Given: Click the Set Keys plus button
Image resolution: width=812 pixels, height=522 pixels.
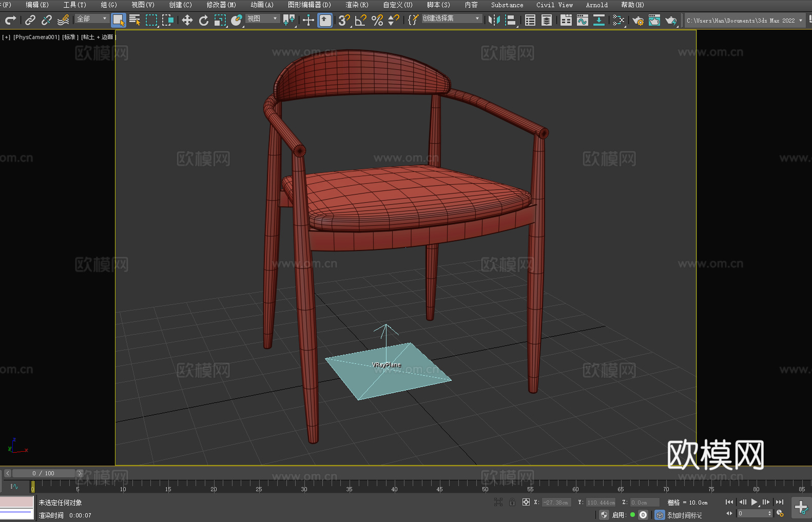Looking at the screenshot, I should 801,508.
